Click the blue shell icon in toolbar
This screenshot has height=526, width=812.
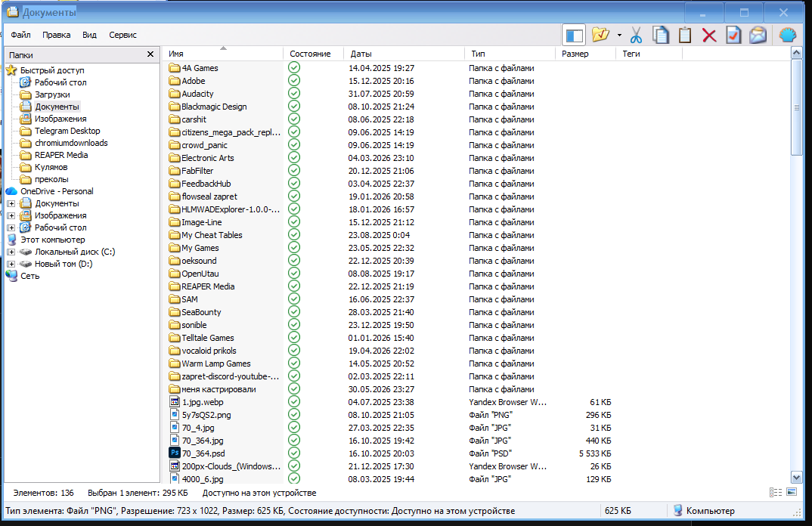788,36
